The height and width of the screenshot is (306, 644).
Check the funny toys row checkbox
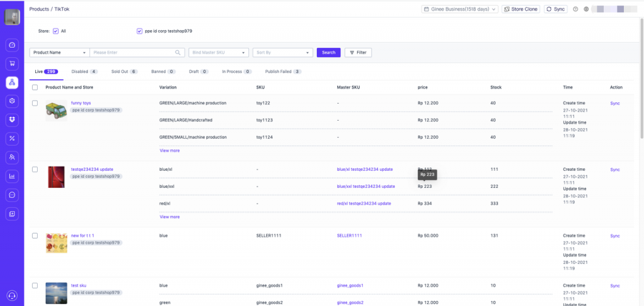pos(35,103)
